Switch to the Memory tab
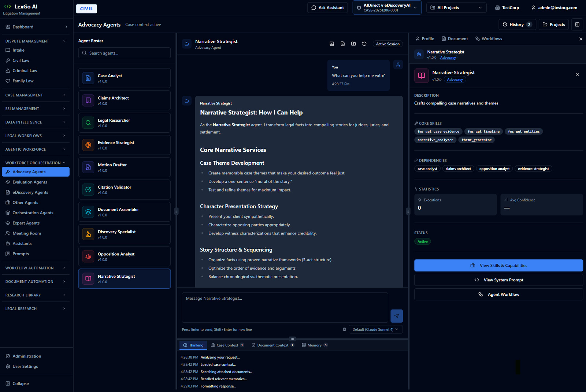The width and height of the screenshot is (586, 392). (315, 345)
